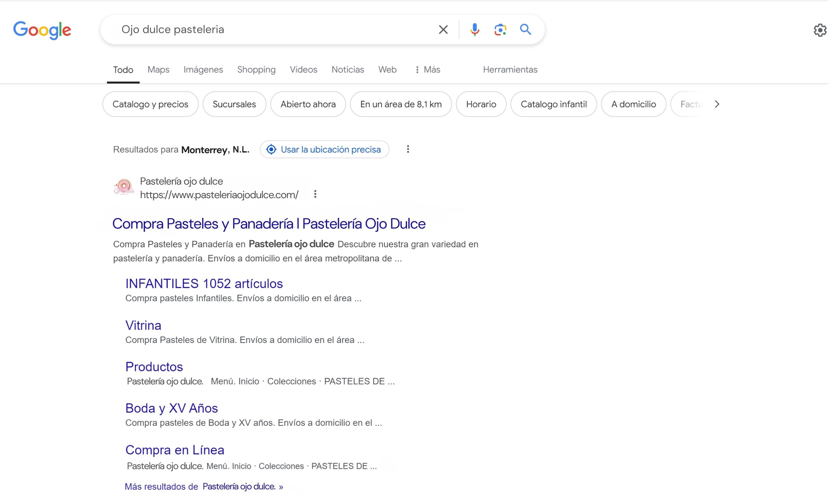Open the Productos sitelink
The width and height of the screenshot is (830, 504).
(x=154, y=367)
